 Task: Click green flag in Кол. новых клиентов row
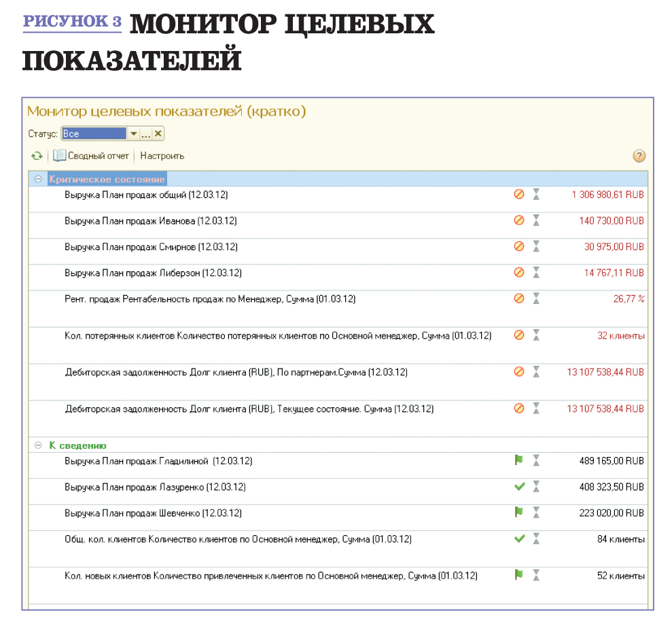pos(518,575)
